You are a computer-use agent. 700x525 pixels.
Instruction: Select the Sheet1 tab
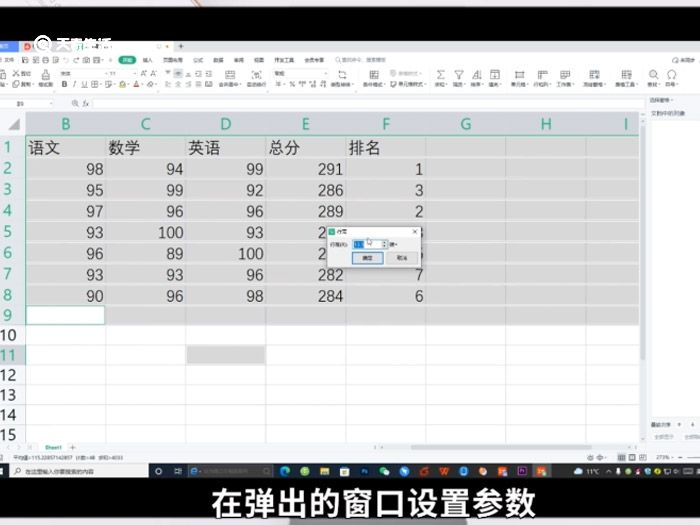click(x=53, y=447)
